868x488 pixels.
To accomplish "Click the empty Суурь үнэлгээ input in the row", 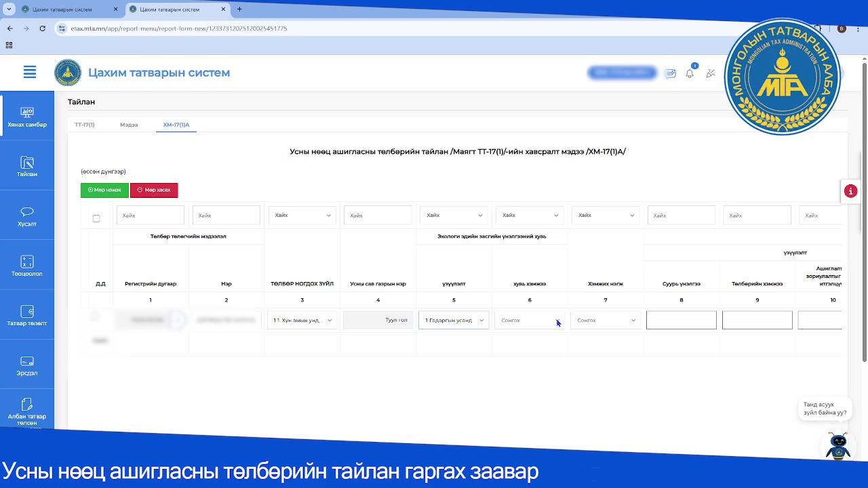I will point(682,320).
